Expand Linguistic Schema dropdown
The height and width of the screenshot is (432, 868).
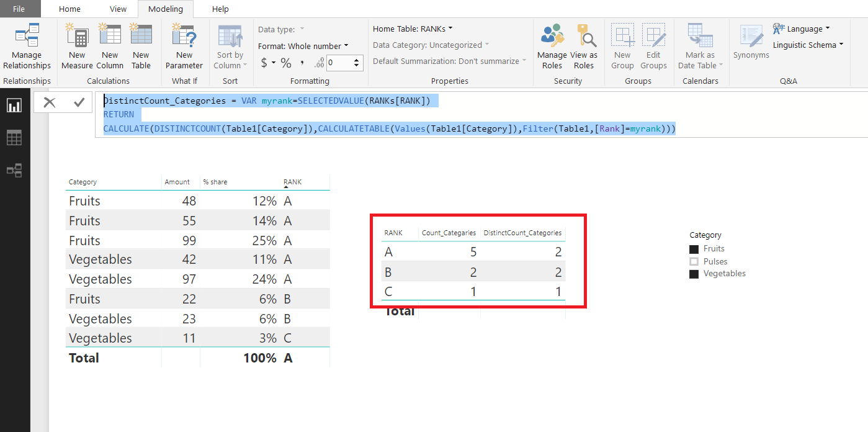808,45
